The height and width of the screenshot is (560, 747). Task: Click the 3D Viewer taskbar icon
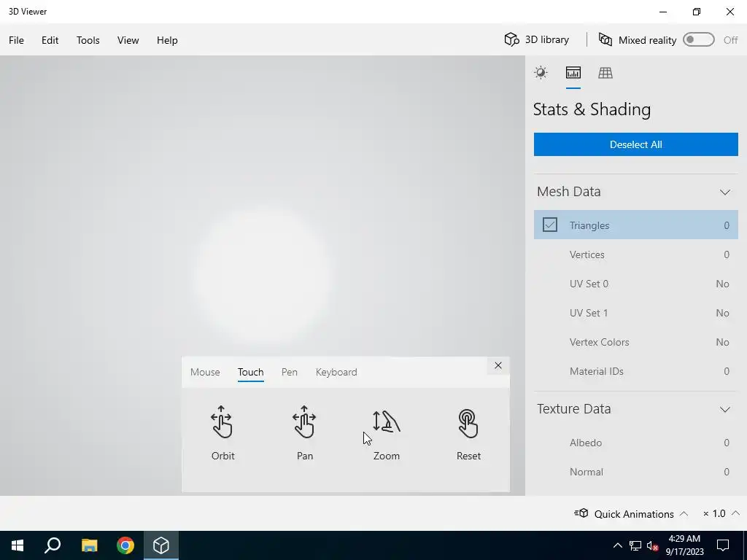pos(161,545)
